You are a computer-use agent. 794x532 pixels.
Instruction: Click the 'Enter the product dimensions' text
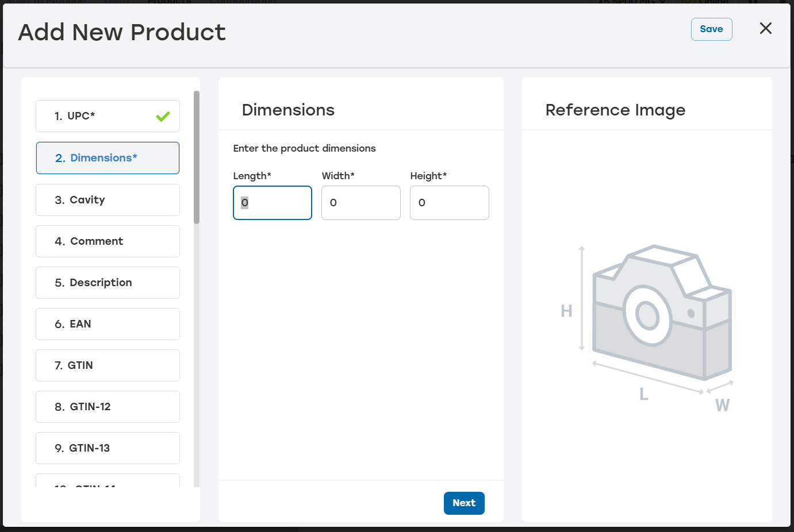[304, 148]
